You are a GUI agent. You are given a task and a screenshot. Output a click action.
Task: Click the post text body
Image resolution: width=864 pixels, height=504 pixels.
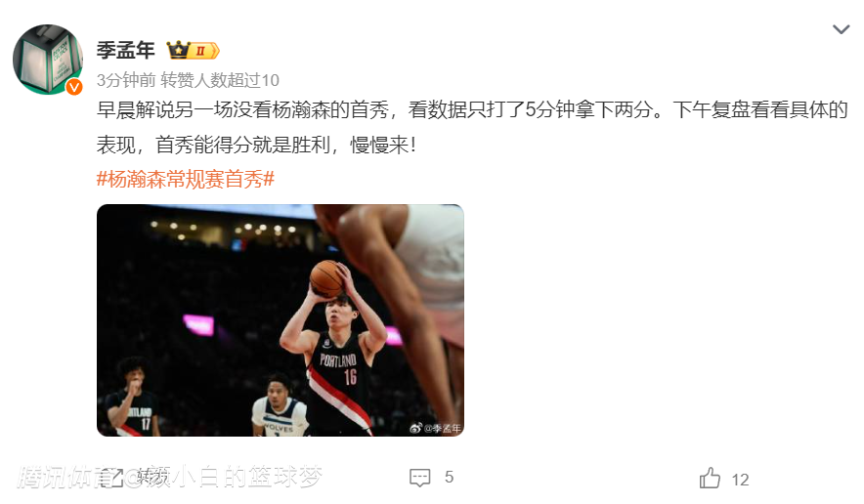[472, 127]
